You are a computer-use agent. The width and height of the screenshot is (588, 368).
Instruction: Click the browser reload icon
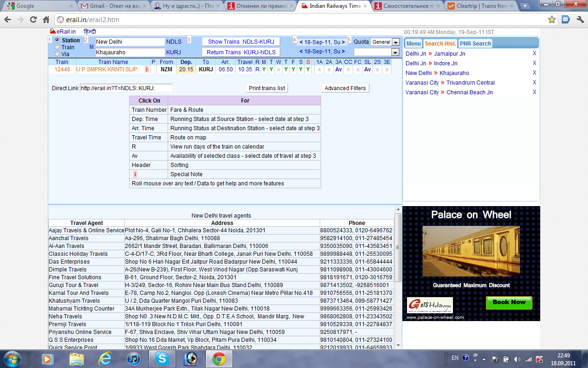pos(33,20)
